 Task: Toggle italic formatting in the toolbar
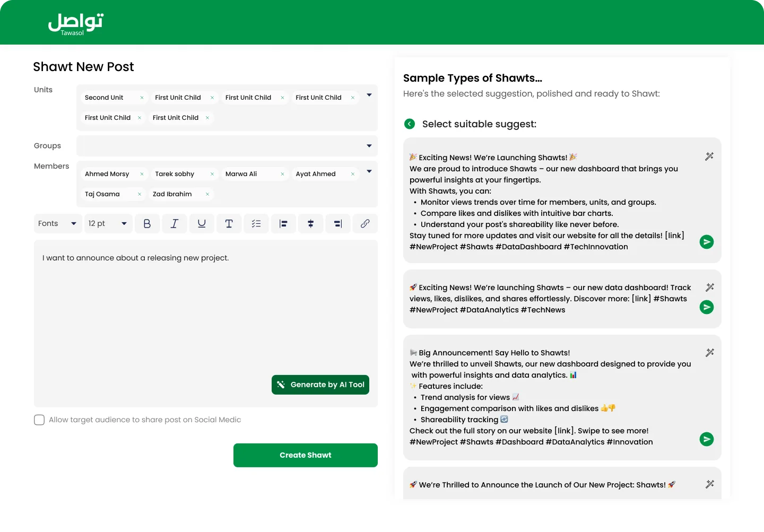[x=174, y=224]
